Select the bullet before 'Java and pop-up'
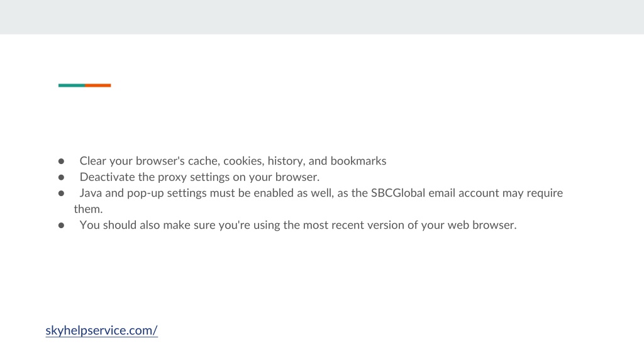Viewport: 644px width, 362px height. [x=61, y=194]
